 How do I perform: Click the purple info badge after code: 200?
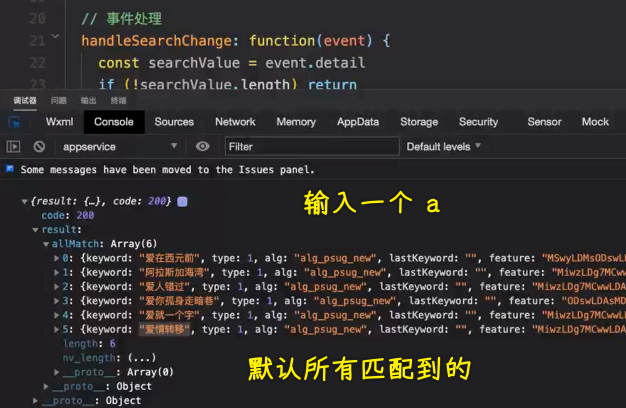182,202
